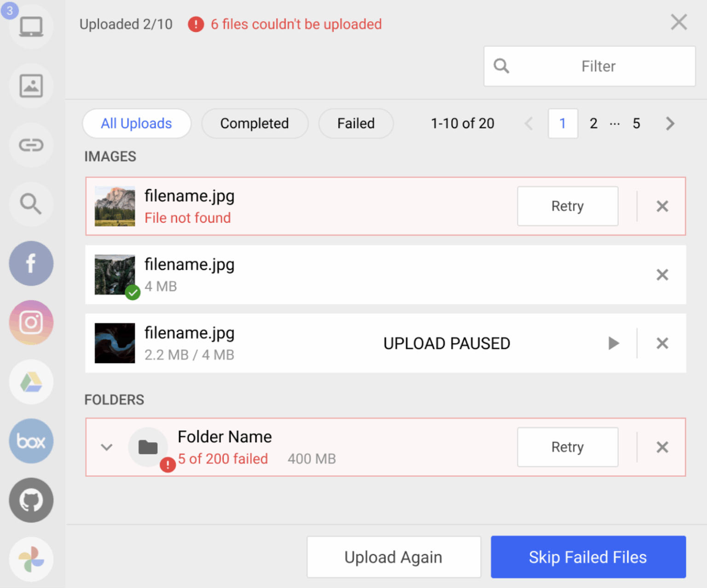Pick Instagram from the sources sidebar

31,323
